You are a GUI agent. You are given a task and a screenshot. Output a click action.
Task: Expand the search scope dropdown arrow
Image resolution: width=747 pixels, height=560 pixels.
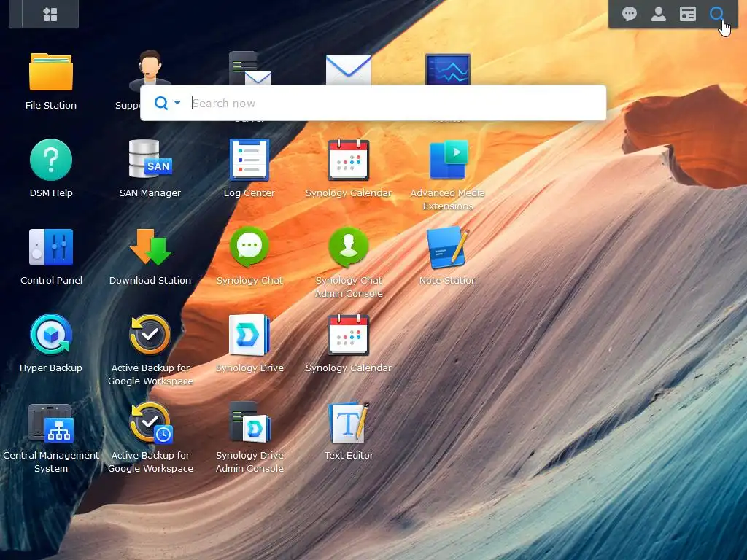(x=177, y=103)
